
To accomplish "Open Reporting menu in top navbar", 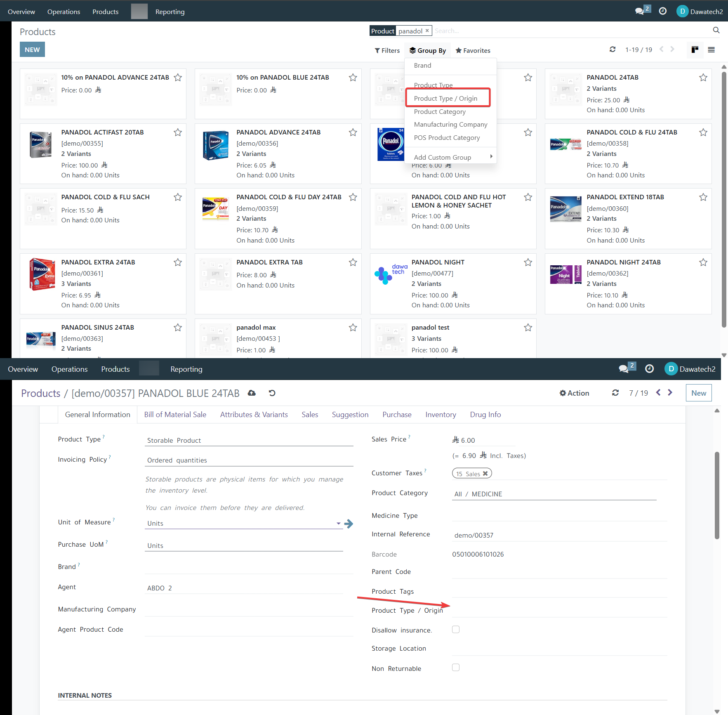I will [170, 12].
